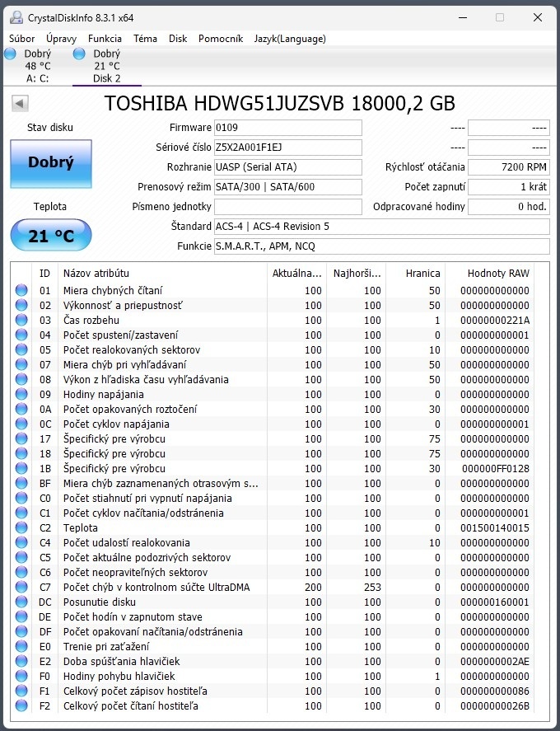Click status icon for Počet neopraviteľných sektorov
Viewport: 560px width, 731px height.
pos(21,573)
